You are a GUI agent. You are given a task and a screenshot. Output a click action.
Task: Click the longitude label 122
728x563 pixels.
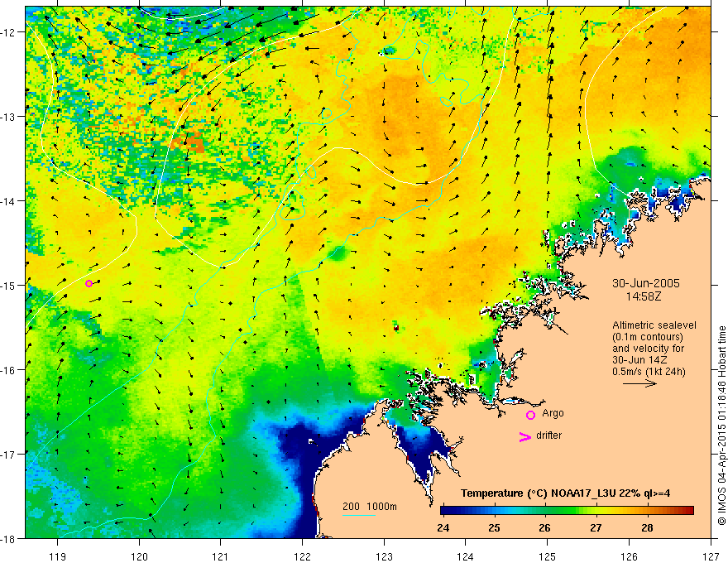tap(302, 556)
